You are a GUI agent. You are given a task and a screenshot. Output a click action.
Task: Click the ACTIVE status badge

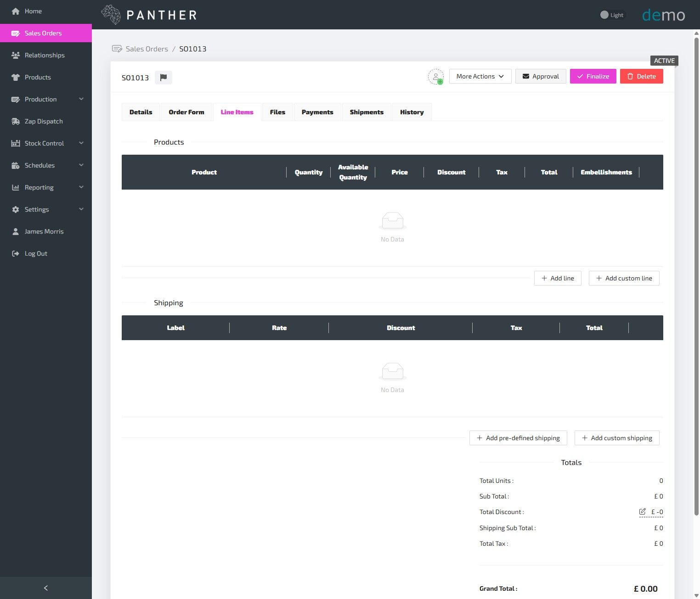(664, 61)
